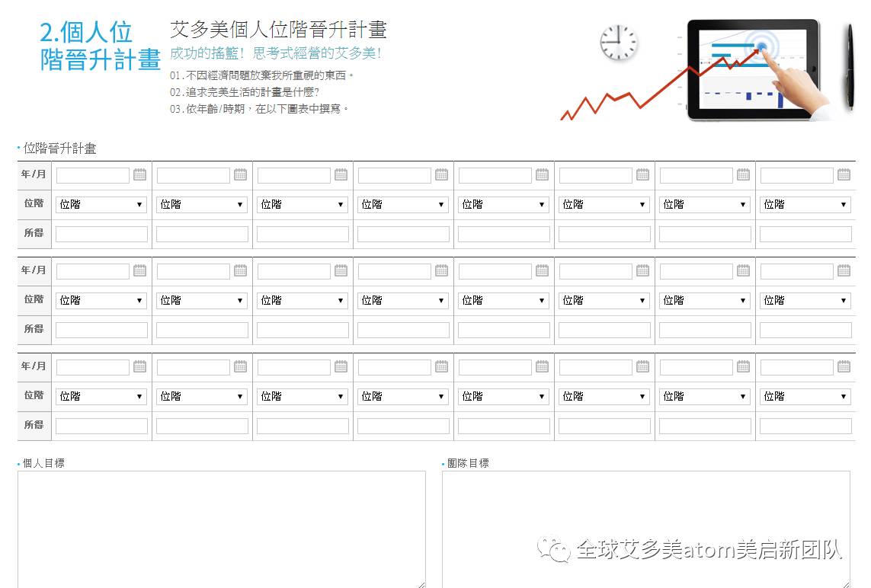871x588 pixels.
Task: Show date picker in third table, column 2
Action: click(241, 366)
